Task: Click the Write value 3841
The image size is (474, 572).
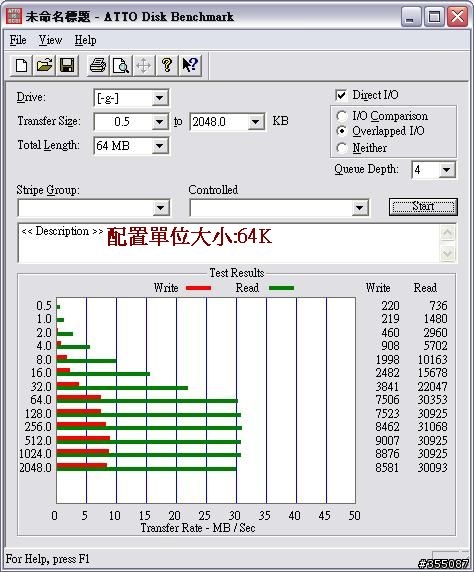Action: (x=387, y=386)
